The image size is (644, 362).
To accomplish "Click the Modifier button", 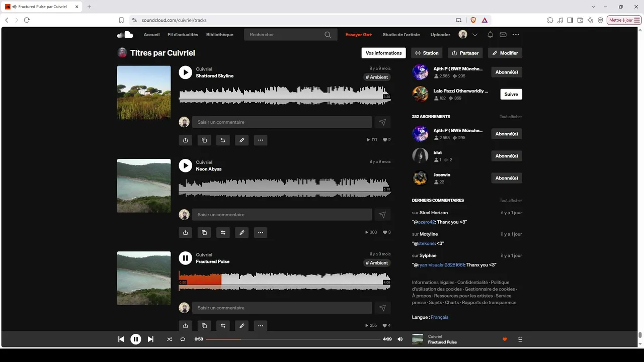I will coord(505,53).
